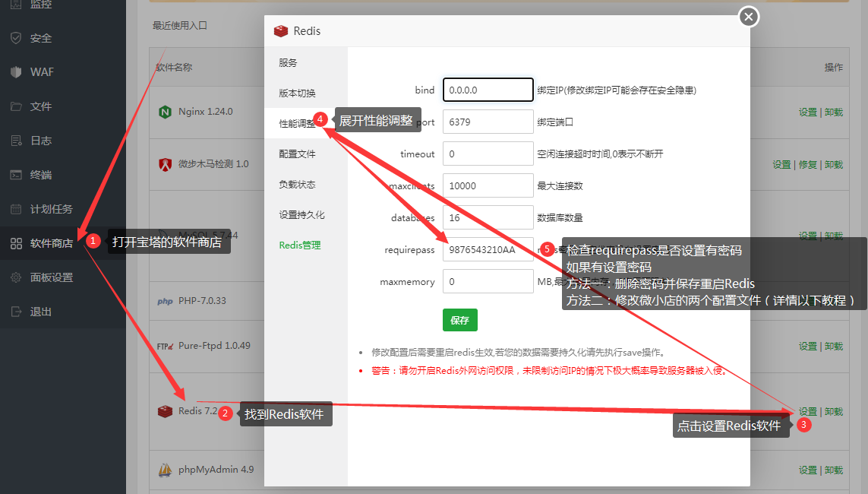Open the 性能调整 tab
This screenshot has width=868, height=494.
297,123
